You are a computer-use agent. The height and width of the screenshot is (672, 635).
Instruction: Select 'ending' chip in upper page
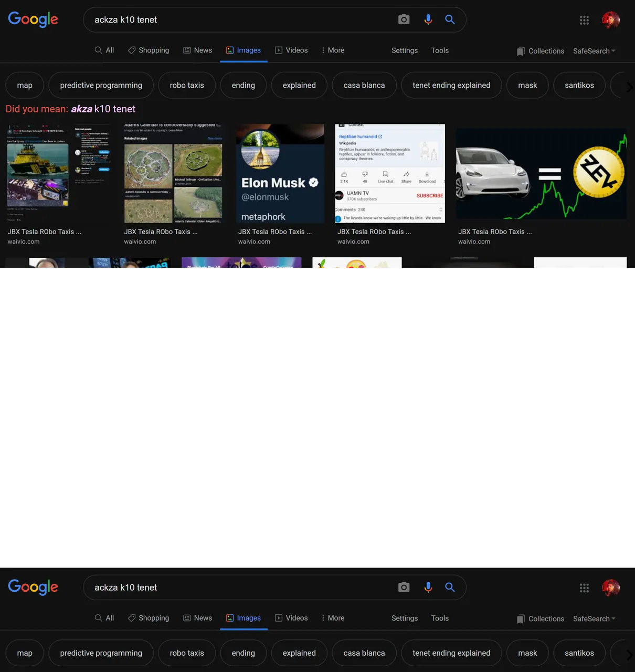point(244,85)
